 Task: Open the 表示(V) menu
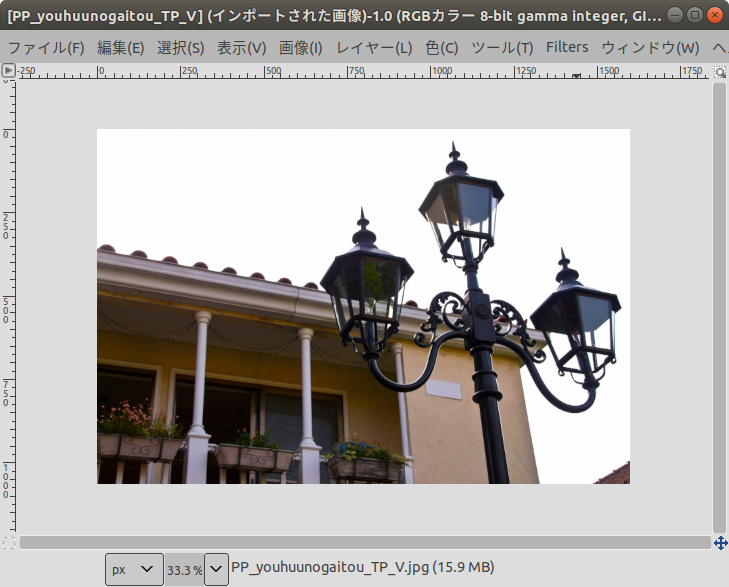tap(242, 47)
